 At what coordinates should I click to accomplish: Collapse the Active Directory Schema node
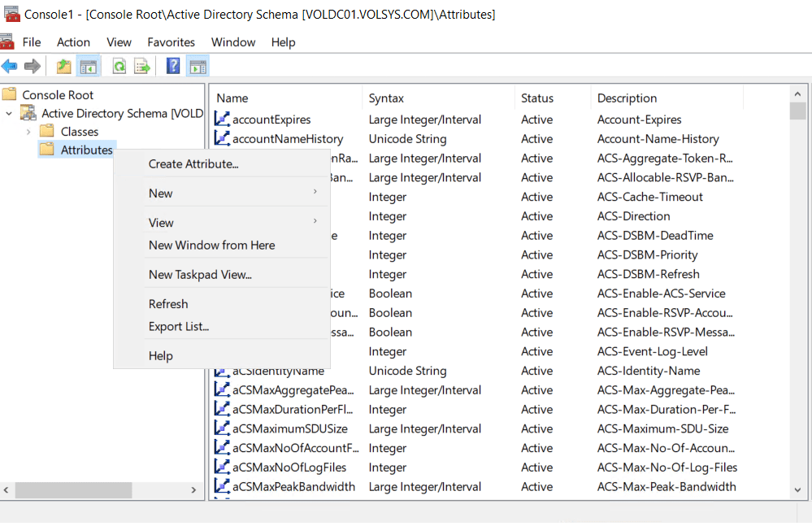pyautogui.click(x=9, y=114)
